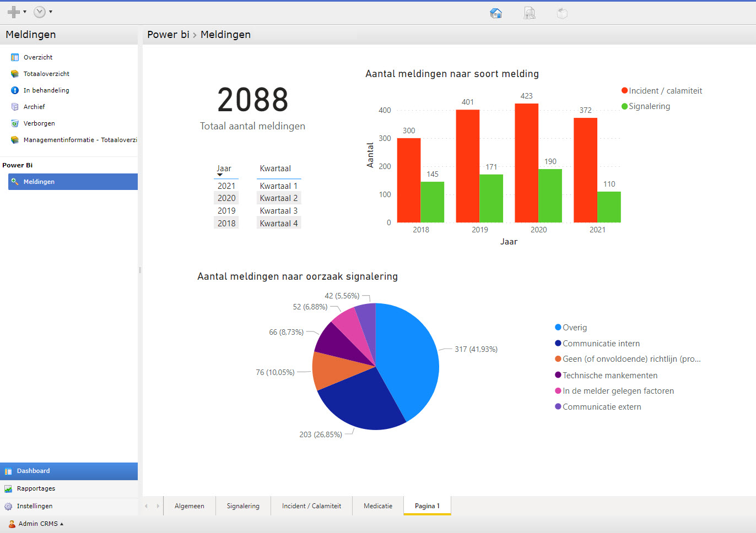Click the next-tab scroll arrow
The width and height of the screenshot is (756, 533).
tap(158, 506)
